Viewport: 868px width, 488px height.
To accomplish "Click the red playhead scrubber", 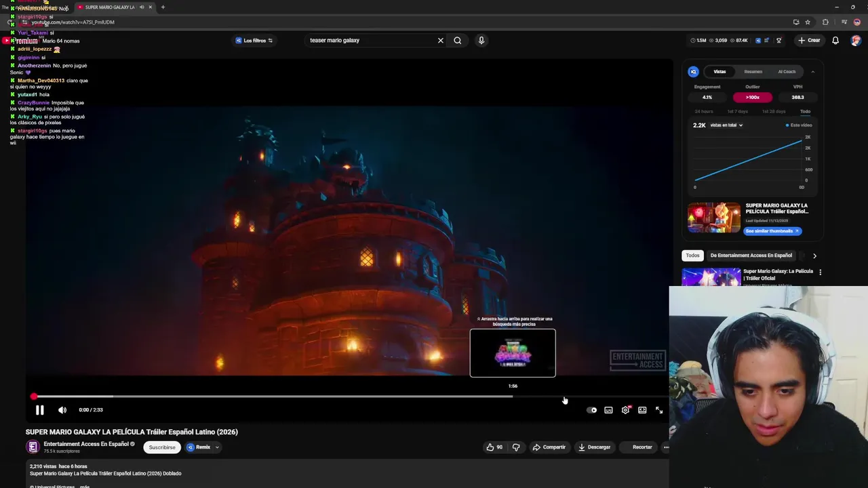I will click(34, 396).
